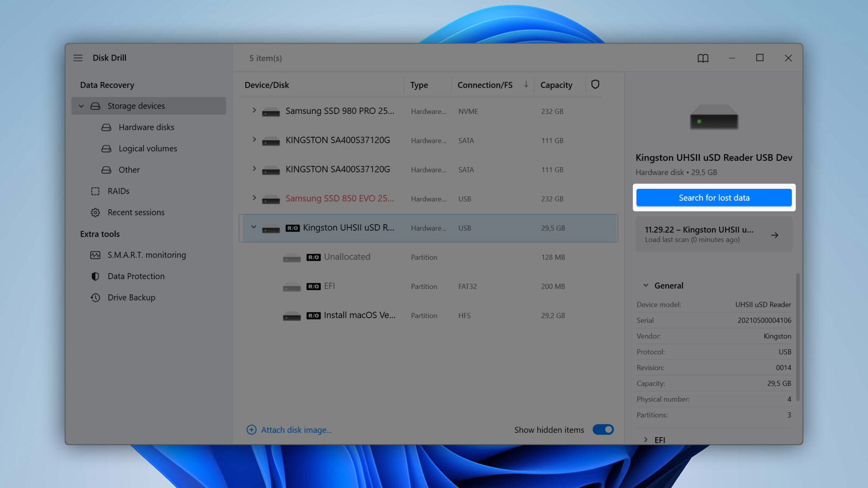
Task: Expand the Samsung SSD 980 PRO row
Action: (x=253, y=110)
